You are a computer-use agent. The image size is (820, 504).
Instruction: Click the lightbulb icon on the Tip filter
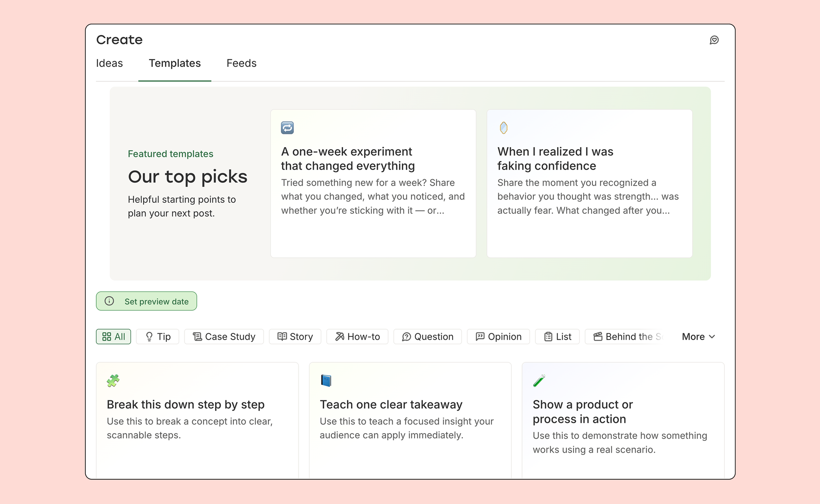coord(149,336)
